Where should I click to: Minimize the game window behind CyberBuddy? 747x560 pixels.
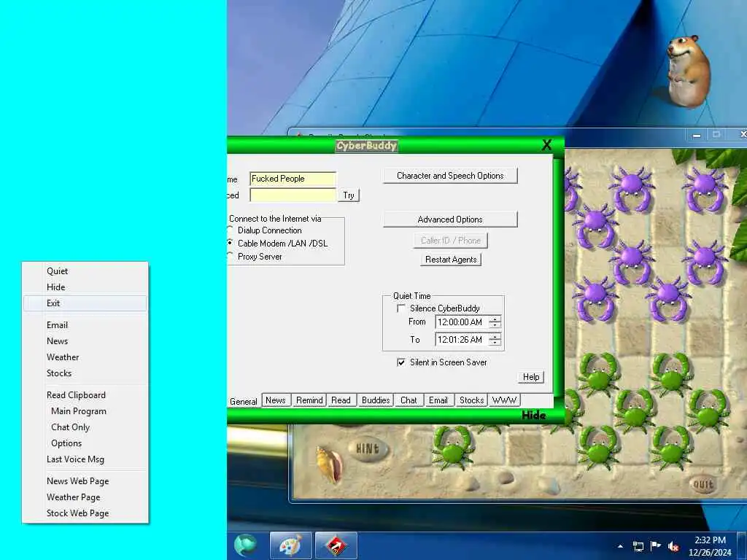coord(697,135)
